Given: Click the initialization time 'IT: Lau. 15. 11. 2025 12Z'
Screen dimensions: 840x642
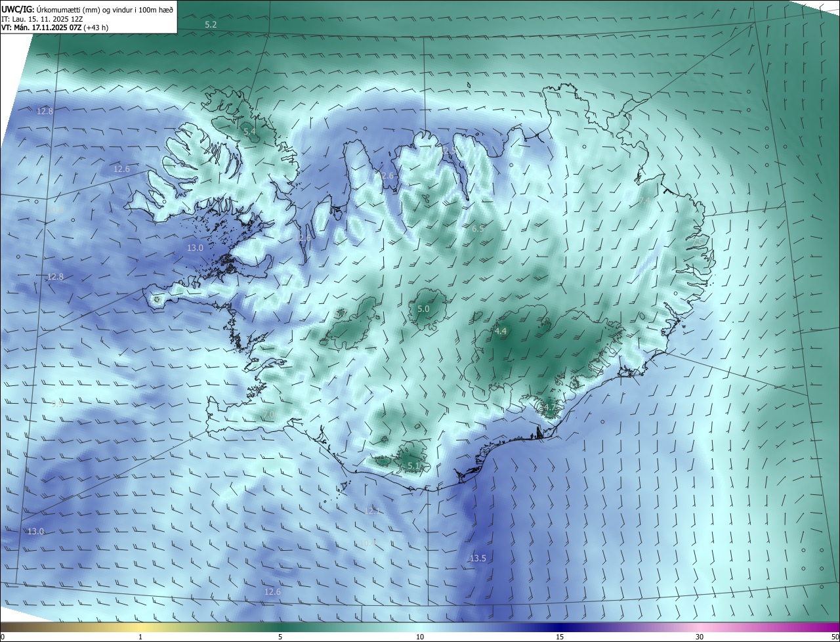Looking at the screenshot, I should coord(42,19).
